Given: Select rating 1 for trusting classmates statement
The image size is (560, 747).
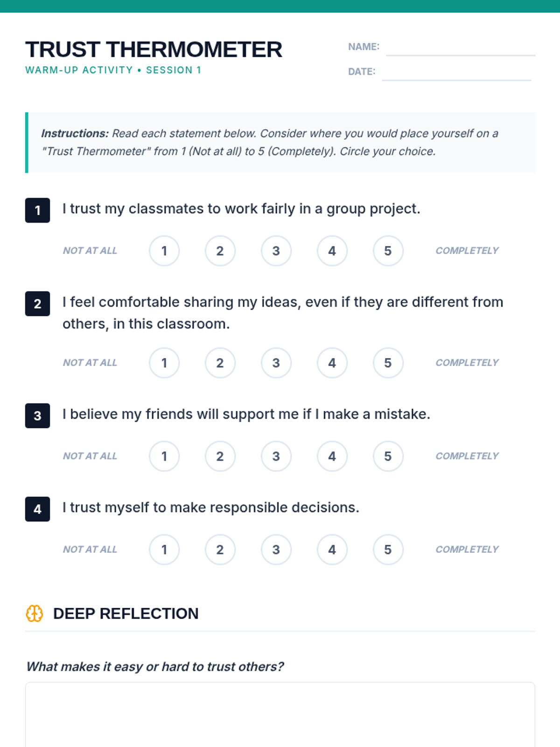Looking at the screenshot, I should [x=164, y=251].
